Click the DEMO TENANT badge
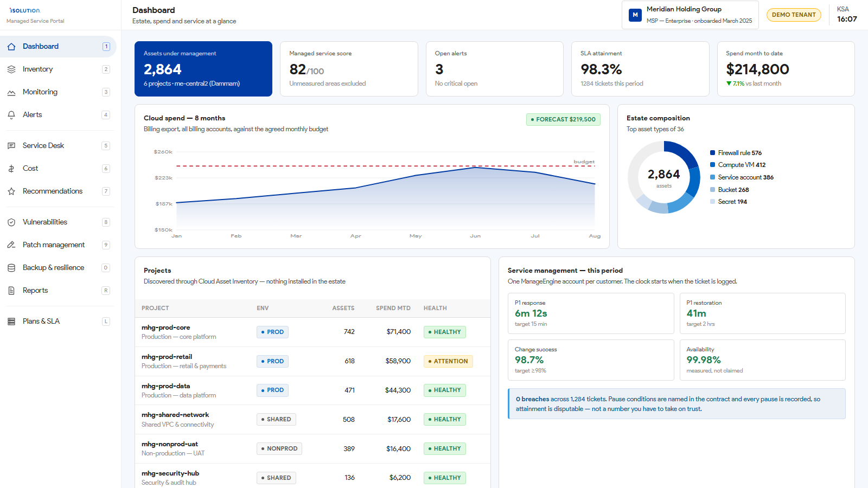The image size is (868, 488). [794, 15]
